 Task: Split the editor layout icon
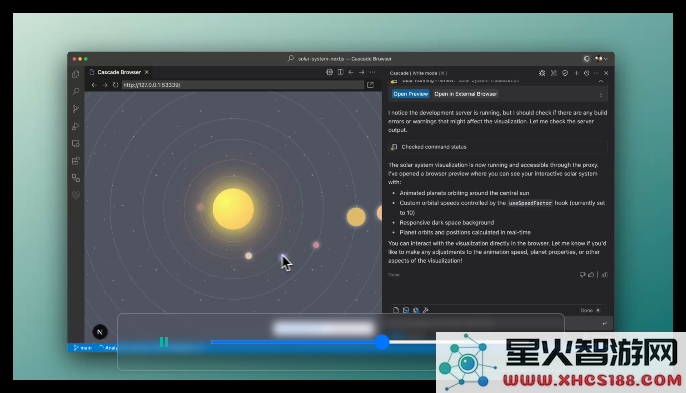(340, 72)
